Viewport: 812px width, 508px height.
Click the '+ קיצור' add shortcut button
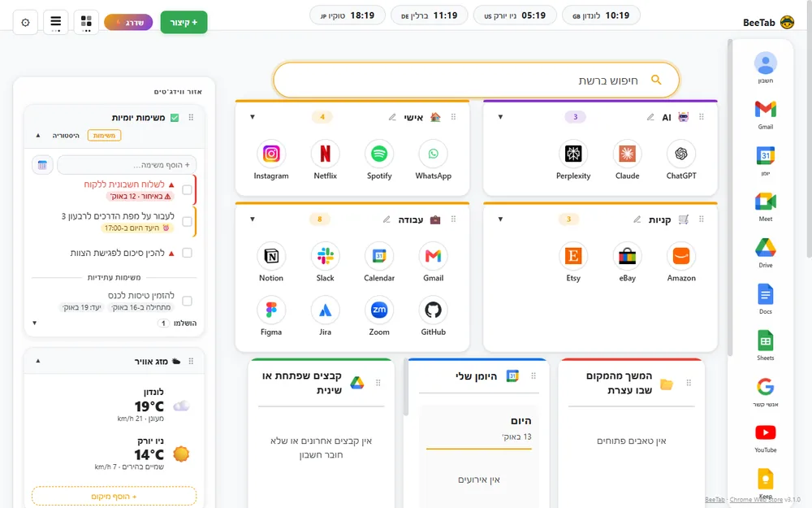tap(184, 22)
